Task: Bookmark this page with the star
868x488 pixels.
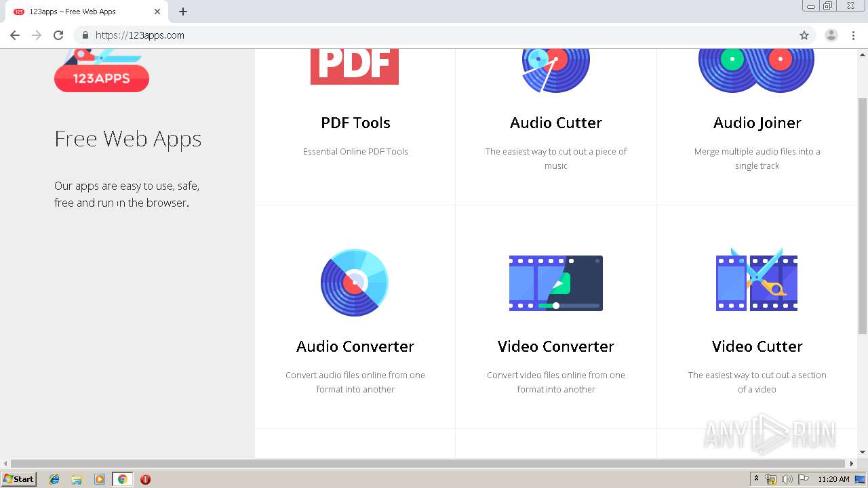Action: (804, 35)
